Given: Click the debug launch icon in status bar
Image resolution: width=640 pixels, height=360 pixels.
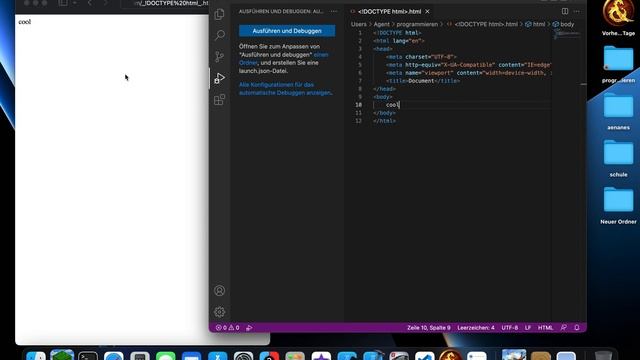Looking at the screenshot, I should tap(249, 328).
